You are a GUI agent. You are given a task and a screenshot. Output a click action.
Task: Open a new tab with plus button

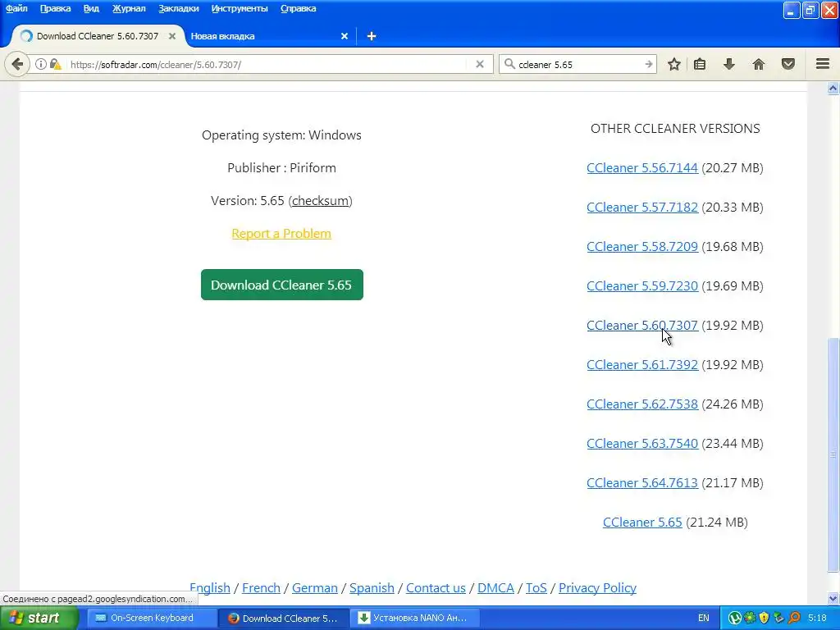tap(372, 36)
